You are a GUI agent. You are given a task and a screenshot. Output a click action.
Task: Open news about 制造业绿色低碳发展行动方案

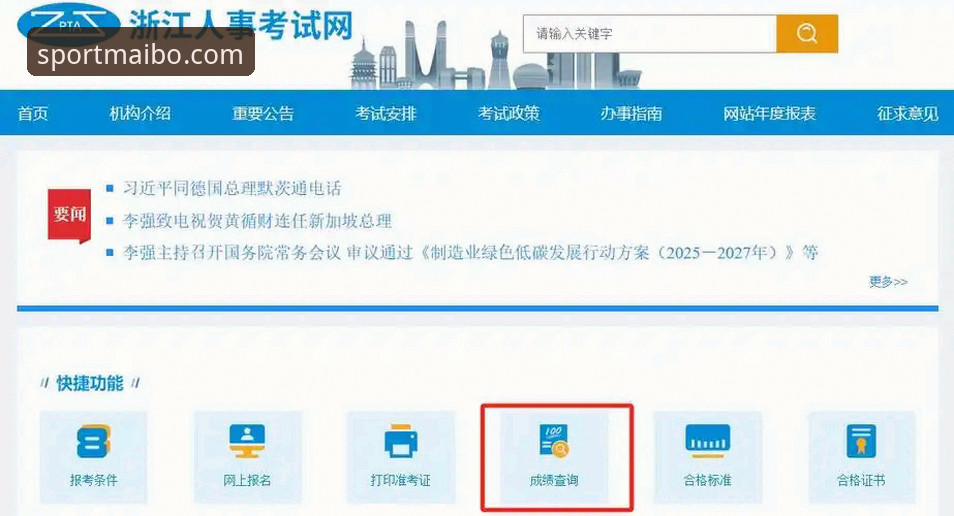[x=470, y=252]
